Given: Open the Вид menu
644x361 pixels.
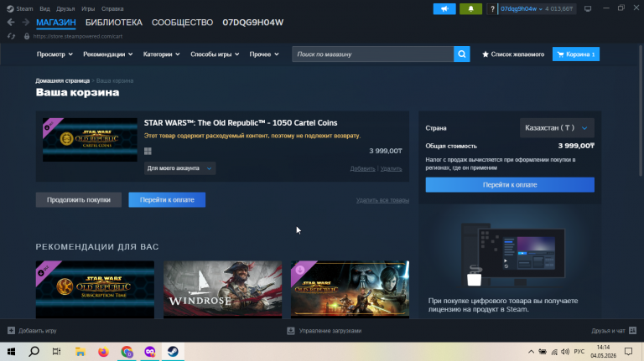Looking at the screenshot, I should 44,8.
